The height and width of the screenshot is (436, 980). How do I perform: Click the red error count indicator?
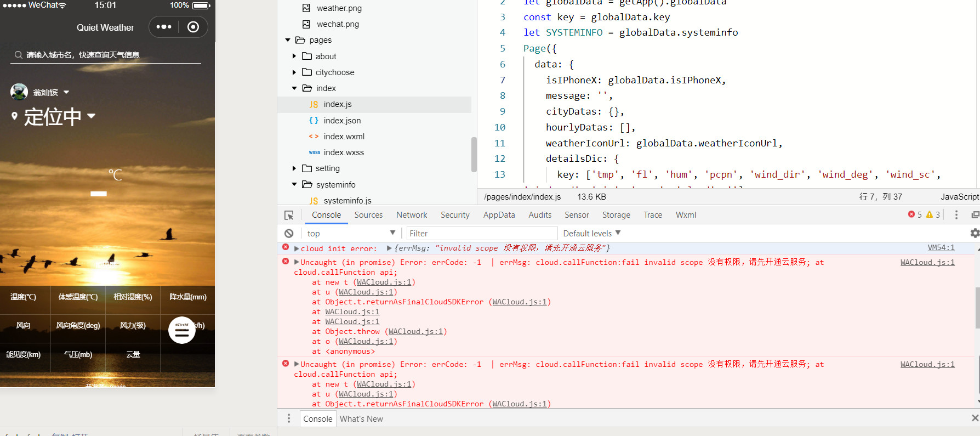pos(915,214)
